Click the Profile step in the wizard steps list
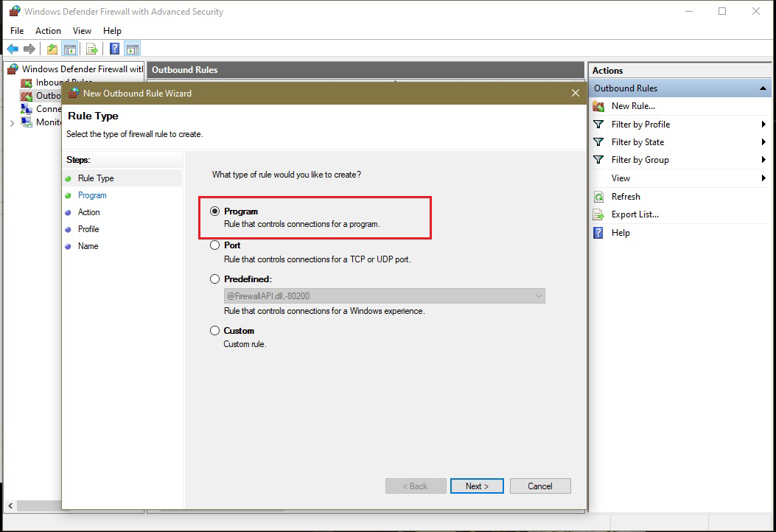 coord(88,228)
